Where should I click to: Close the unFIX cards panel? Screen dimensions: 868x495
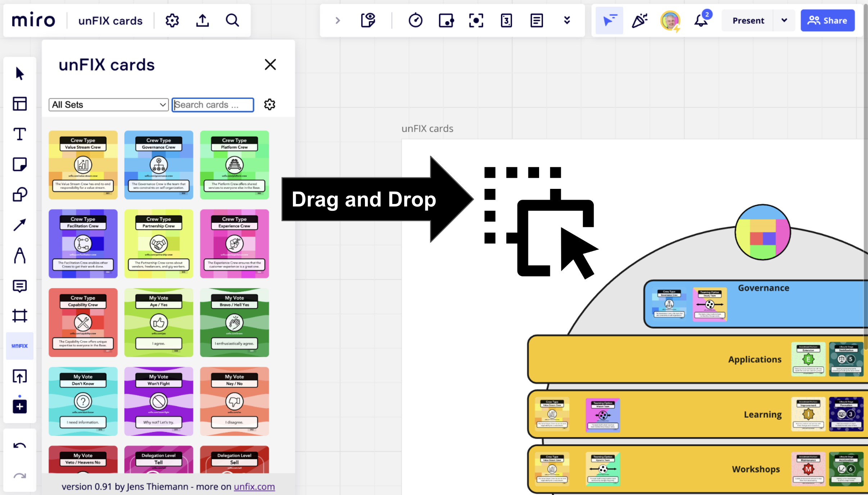[270, 65]
